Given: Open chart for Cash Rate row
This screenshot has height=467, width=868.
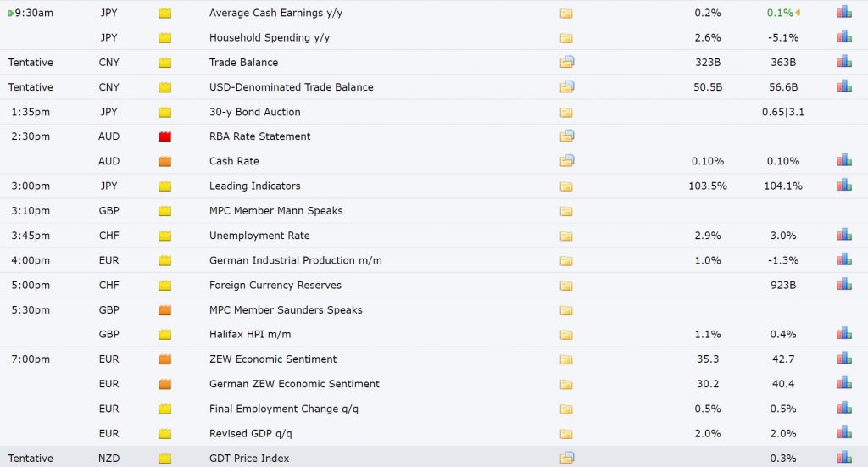Looking at the screenshot, I should coord(844,160).
